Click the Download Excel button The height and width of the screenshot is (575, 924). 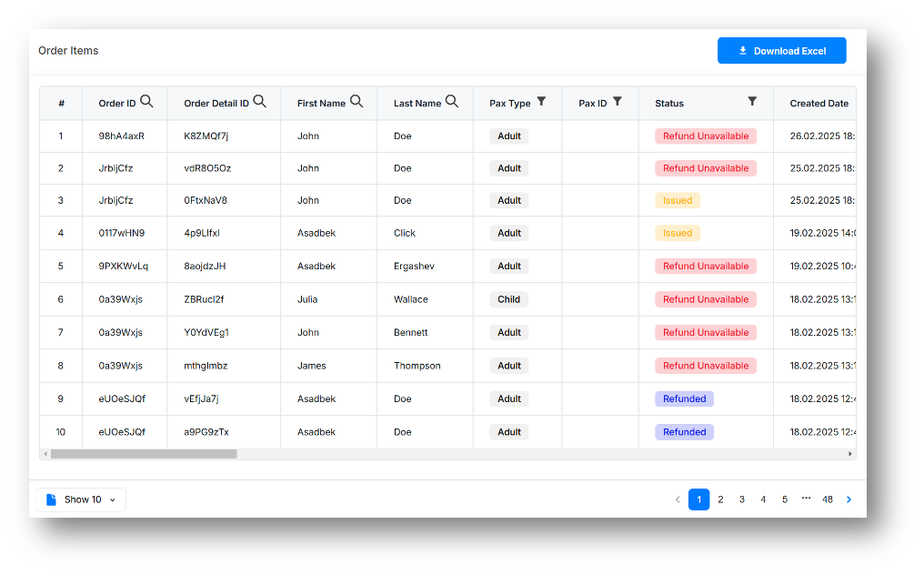coord(781,51)
